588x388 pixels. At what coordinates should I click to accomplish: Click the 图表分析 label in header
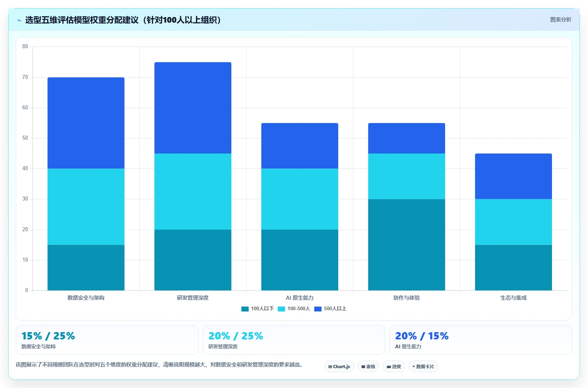pos(560,19)
